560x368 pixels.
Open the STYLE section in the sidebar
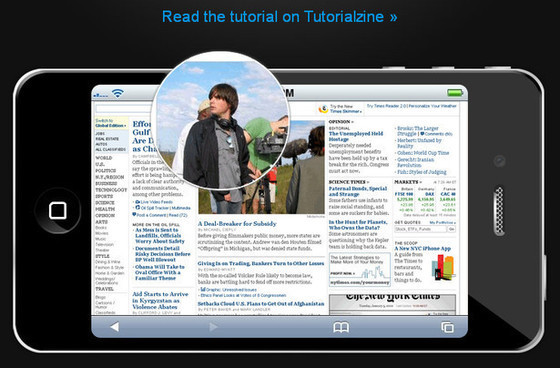click(102, 256)
